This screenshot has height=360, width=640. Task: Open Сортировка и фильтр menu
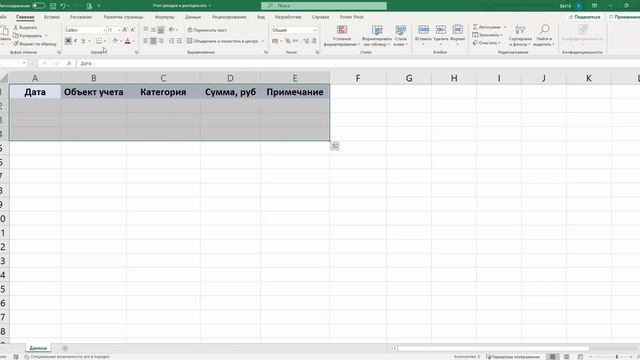[x=520, y=35]
